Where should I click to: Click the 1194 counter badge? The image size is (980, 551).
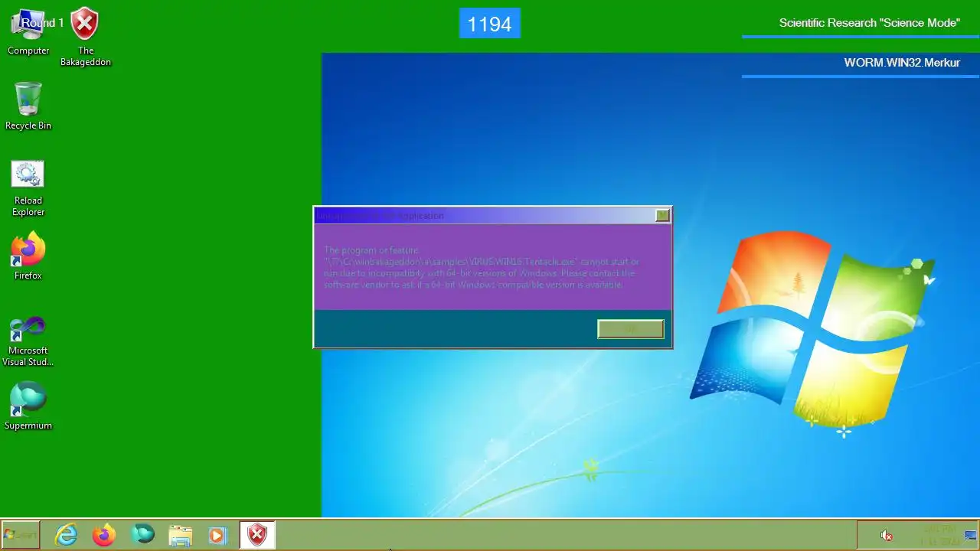(x=490, y=24)
